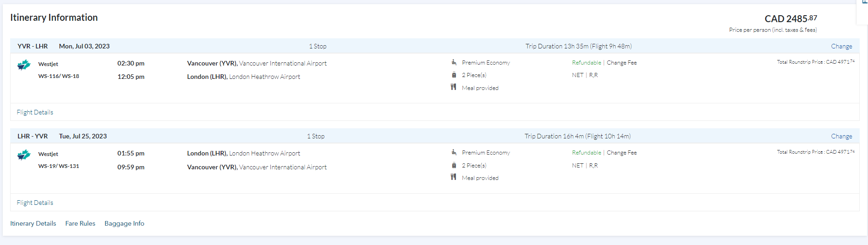The image size is (868, 245).
Task: Click the seat icon for outbound Premium Economy
Action: [x=454, y=62]
